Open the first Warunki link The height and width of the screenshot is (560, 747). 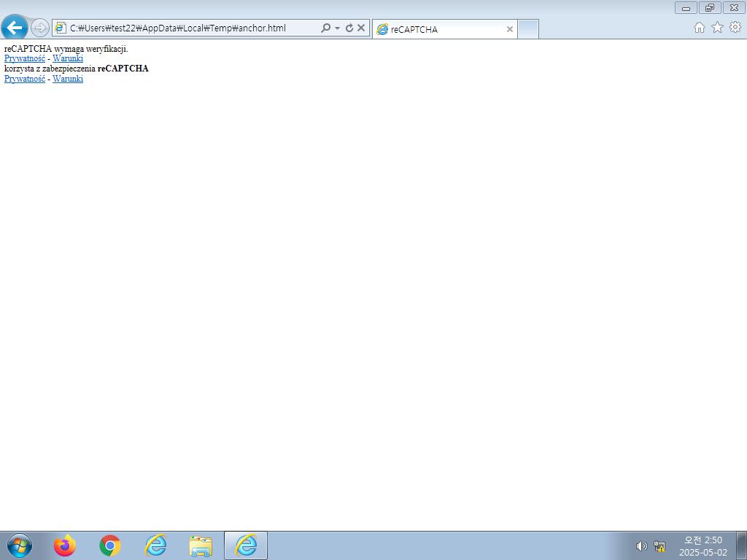pyautogui.click(x=68, y=58)
